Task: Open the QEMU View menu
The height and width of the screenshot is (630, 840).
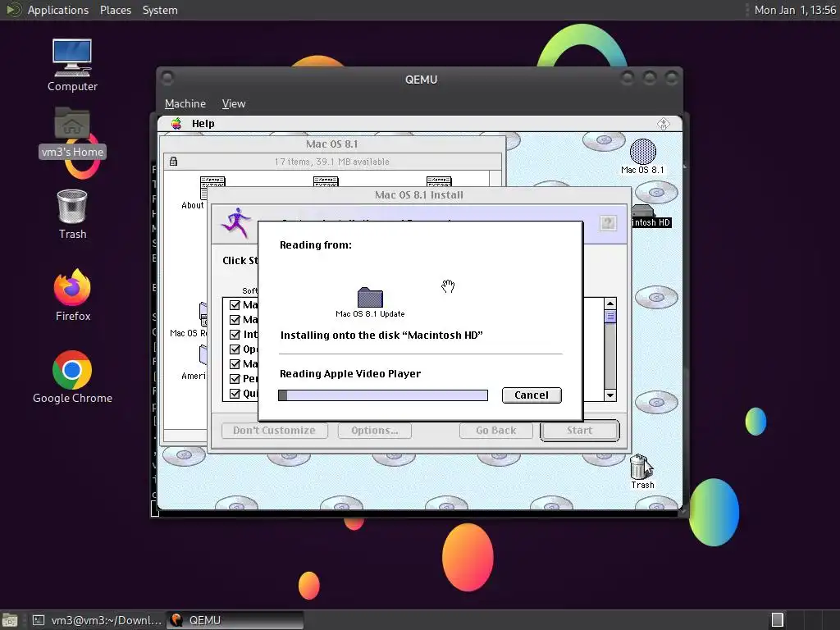Action: pyautogui.click(x=234, y=104)
